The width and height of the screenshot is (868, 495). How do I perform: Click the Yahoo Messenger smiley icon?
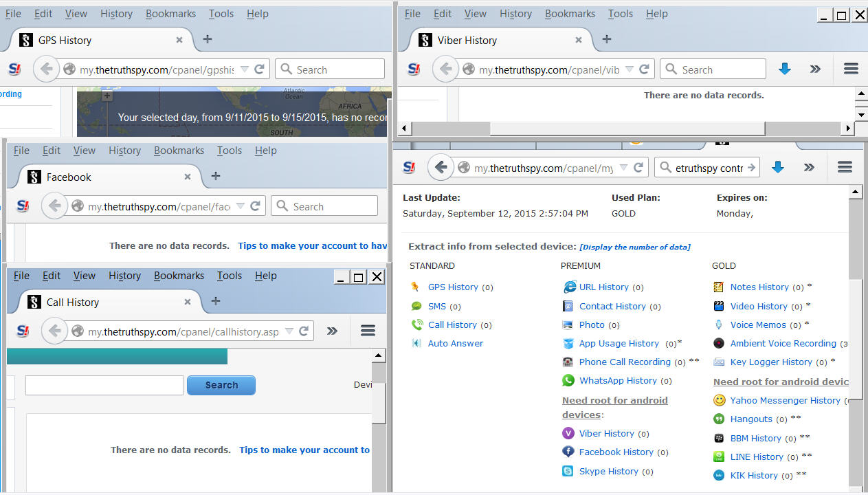click(719, 400)
